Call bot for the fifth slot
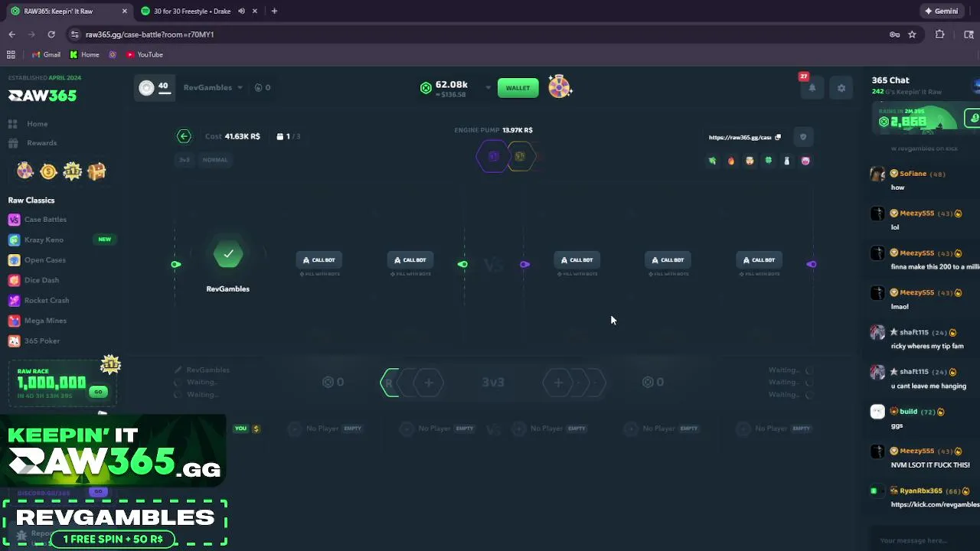 [668, 260]
